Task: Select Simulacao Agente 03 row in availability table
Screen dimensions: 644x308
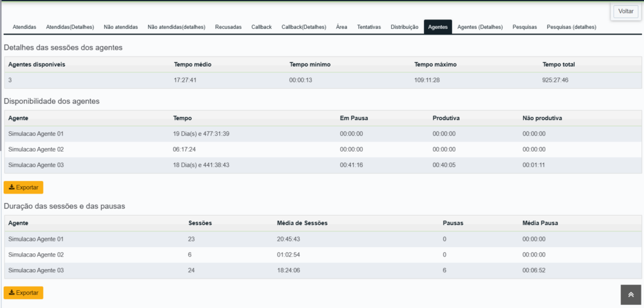Action: point(323,165)
